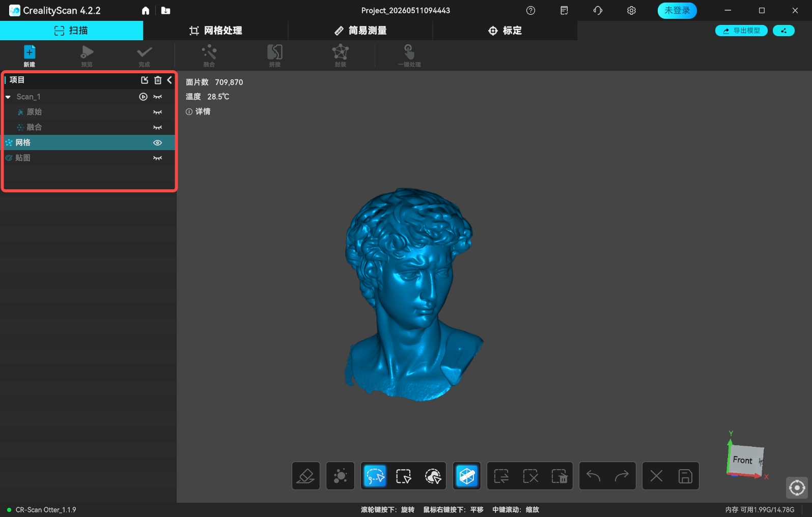Screen dimensions: 812x517
Task: Select the eraser tool in bottom toolbar
Action: click(x=306, y=476)
